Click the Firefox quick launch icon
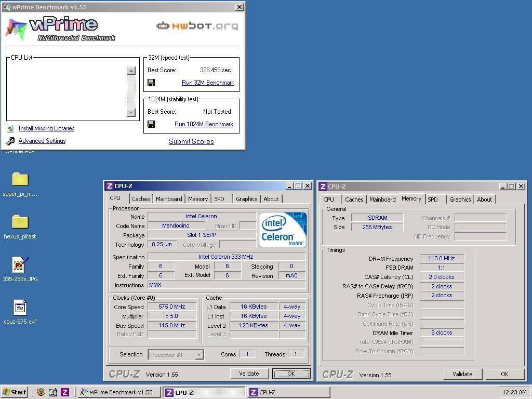The height and width of the screenshot is (399, 532). click(41, 392)
